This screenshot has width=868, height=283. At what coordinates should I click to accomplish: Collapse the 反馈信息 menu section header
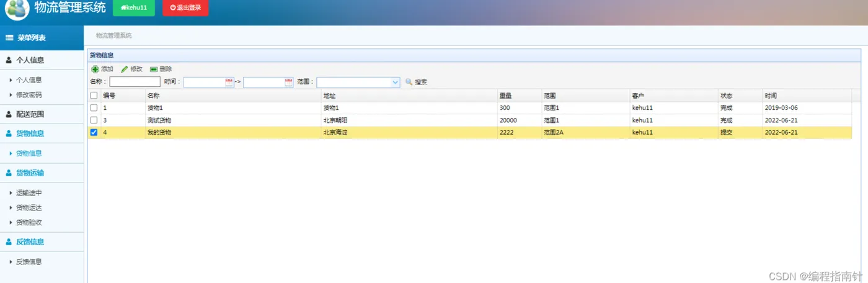pos(42,242)
